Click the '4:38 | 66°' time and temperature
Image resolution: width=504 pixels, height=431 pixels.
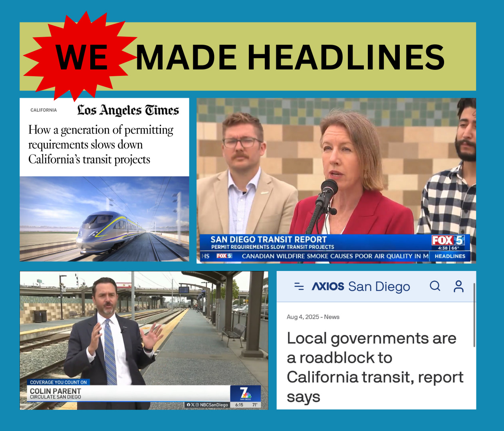(448, 248)
